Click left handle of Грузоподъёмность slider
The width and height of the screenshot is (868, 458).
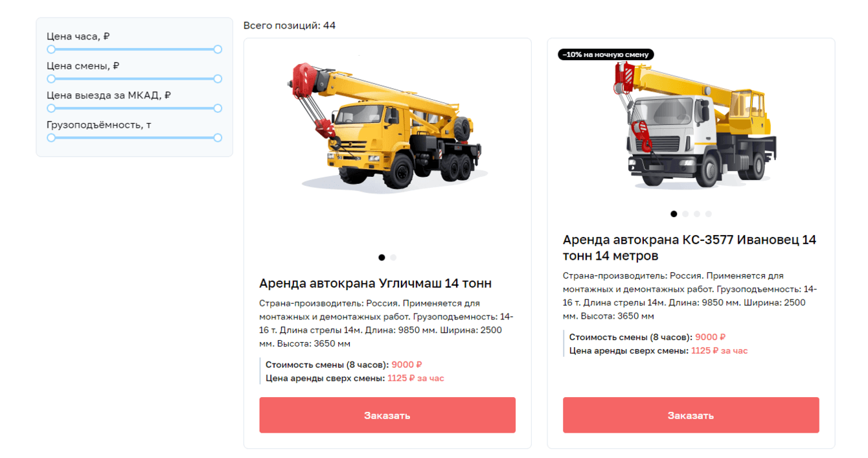coord(51,137)
